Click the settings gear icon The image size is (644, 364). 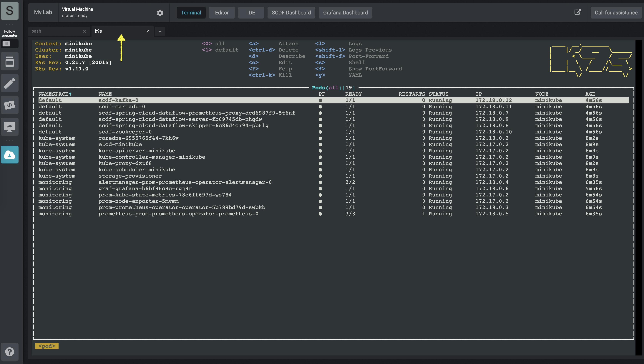coord(160,13)
